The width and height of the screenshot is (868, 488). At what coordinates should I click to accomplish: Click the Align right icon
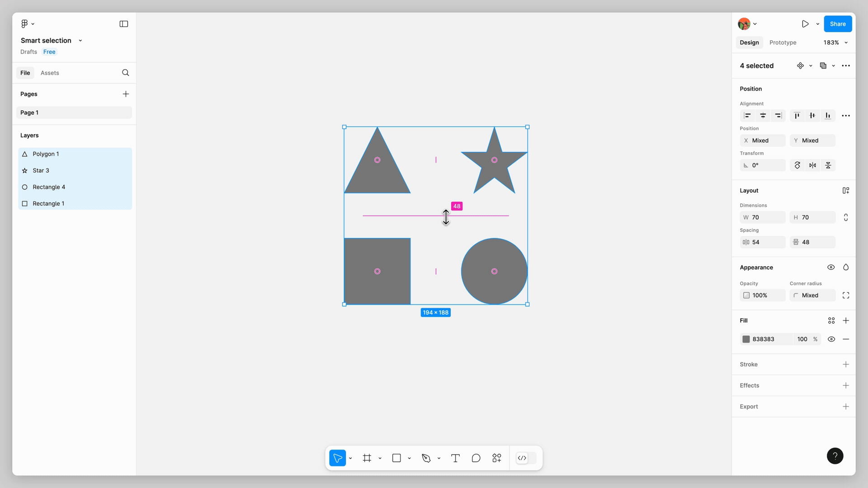click(x=778, y=116)
